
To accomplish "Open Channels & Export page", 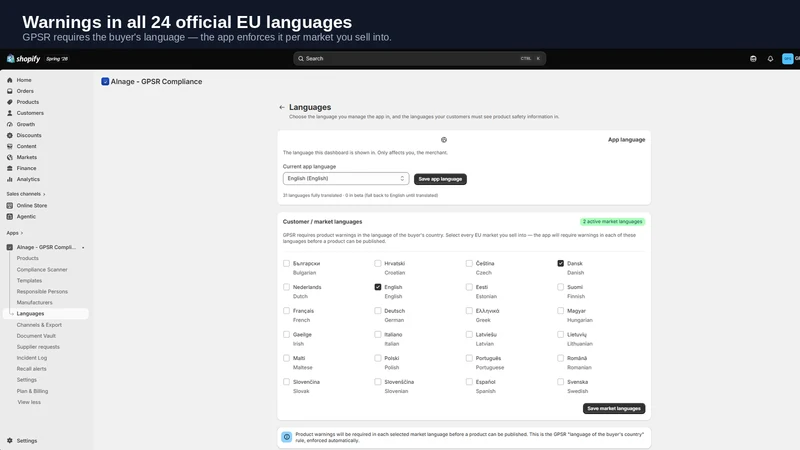I will click(39, 324).
